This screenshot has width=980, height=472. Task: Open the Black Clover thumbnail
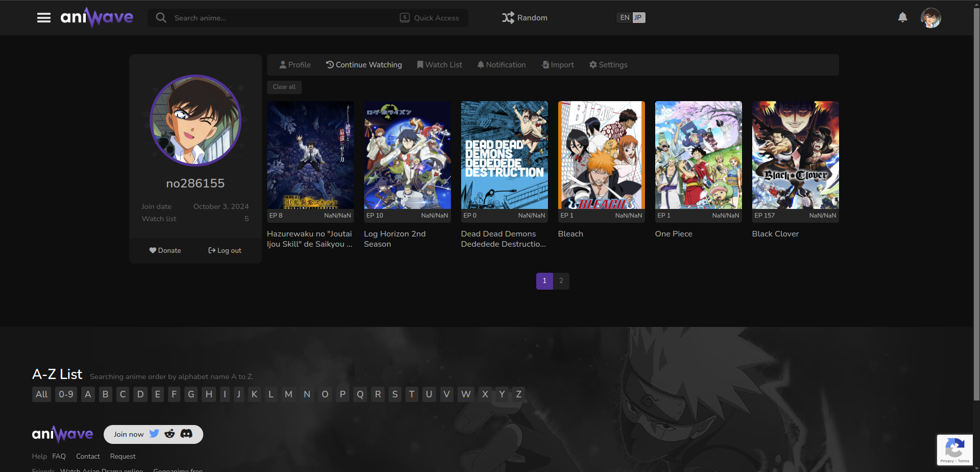pos(795,155)
